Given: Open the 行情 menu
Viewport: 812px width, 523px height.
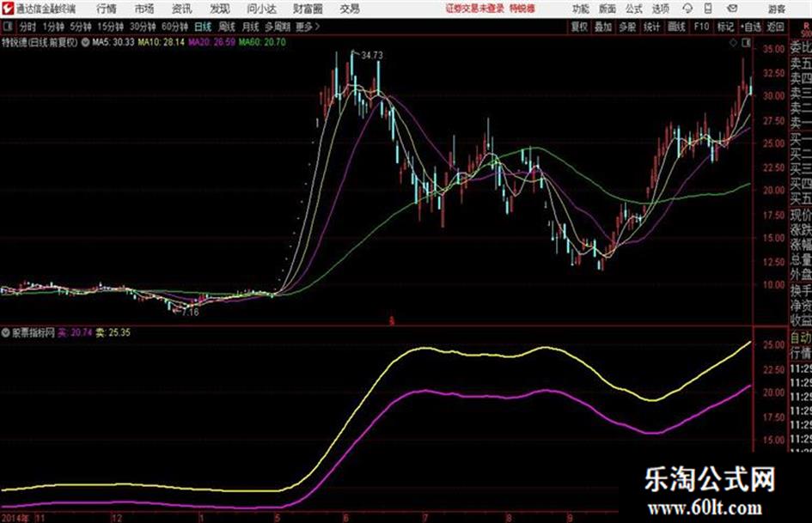Looking at the screenshot, I should tap(107, 9).
